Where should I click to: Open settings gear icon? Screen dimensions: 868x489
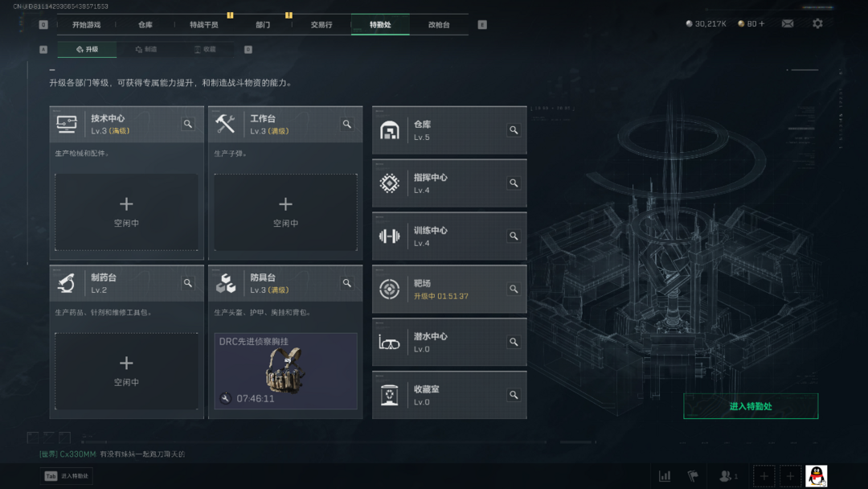817,24
